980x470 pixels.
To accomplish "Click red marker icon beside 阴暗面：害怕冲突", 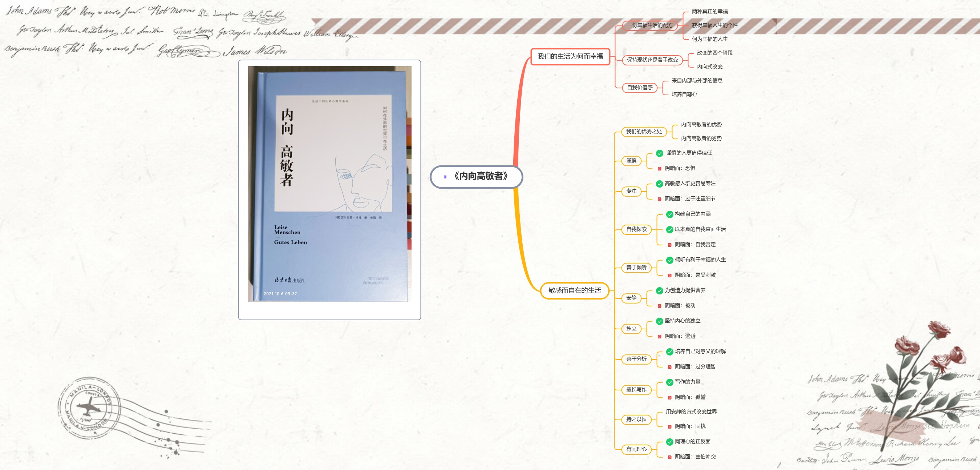I will [x=669, y=457].
